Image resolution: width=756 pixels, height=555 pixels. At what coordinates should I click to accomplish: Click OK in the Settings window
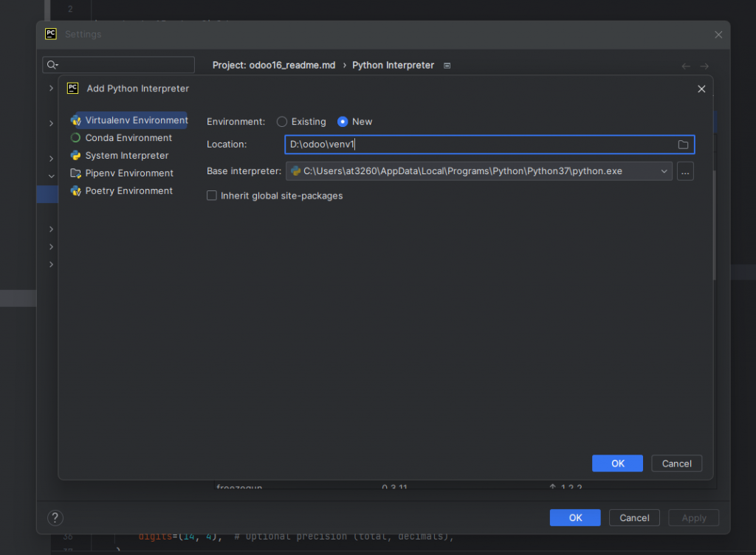click(x=575, y=518)
